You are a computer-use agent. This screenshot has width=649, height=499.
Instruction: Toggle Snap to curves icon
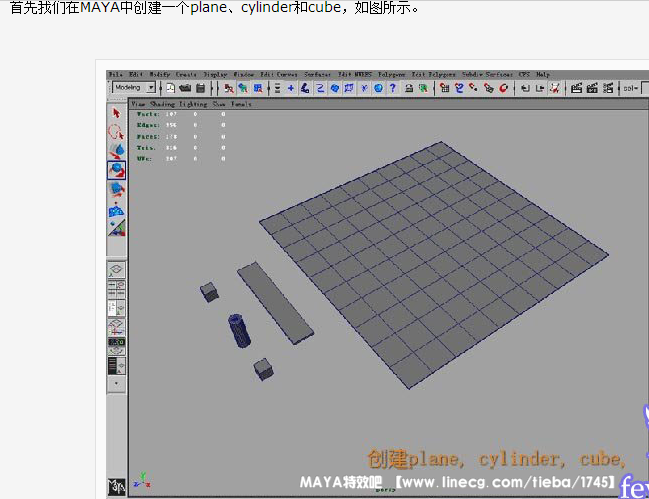459,88
